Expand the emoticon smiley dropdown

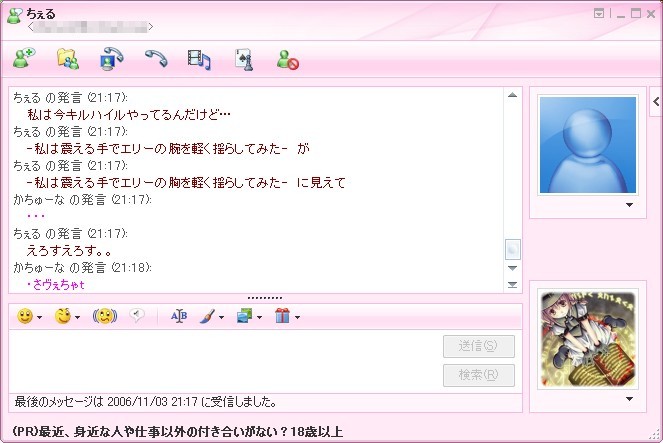pyautogui.click(x=40, y=317)
